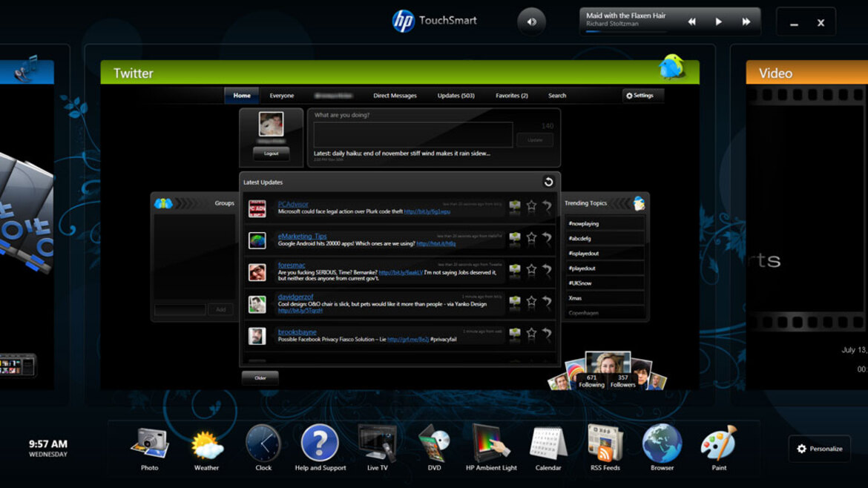This screenshot has height=488, width=868.
Task: Click the Groups people icon
Action: tap(163, 204)
